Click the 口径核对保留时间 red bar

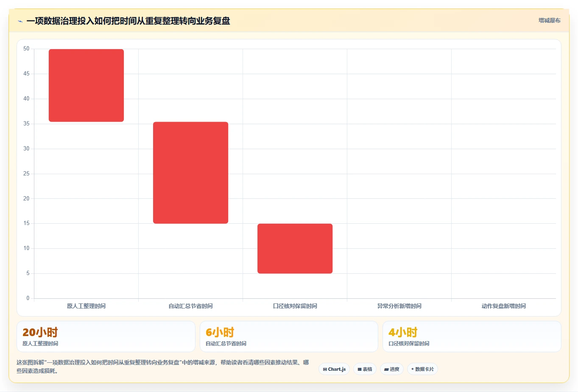click(x=295, y=249)
